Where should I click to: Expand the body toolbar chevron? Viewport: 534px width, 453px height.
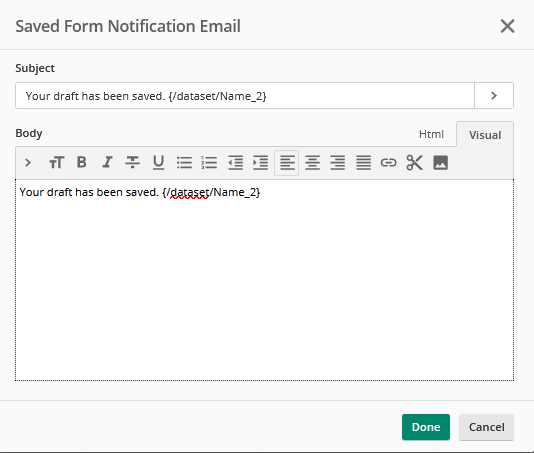(28, 163)
